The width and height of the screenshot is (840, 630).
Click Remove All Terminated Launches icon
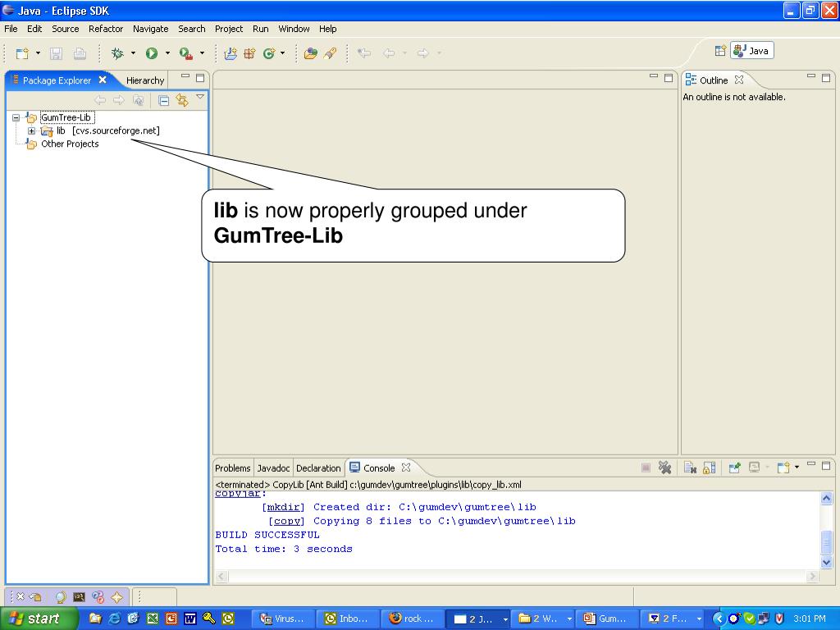click(x=664, y=468)
